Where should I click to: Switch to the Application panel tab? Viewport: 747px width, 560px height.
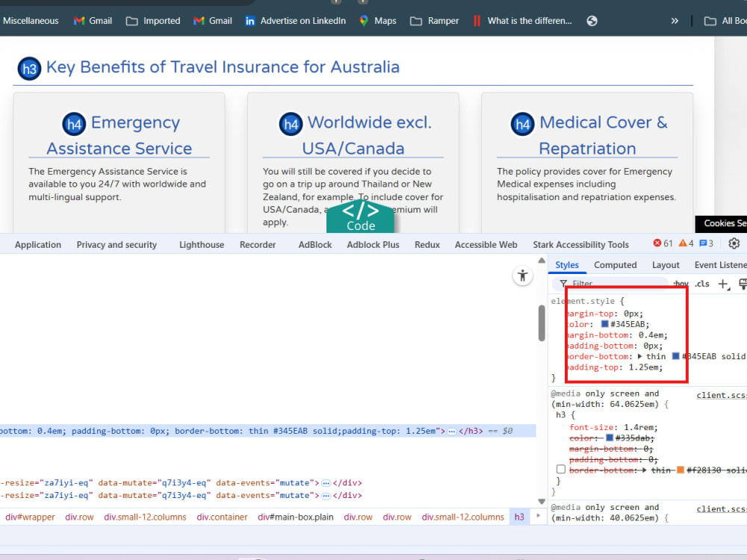click(x=38, y=245)
